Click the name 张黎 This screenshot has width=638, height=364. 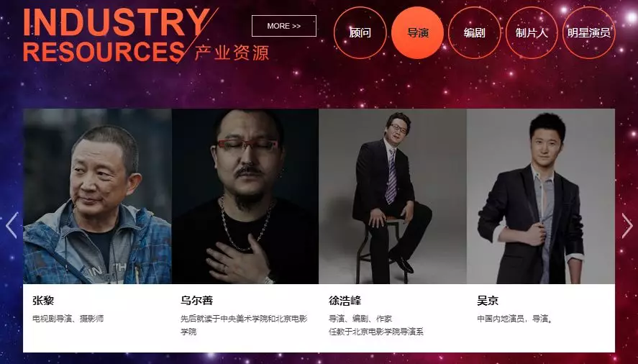[43, 301]
